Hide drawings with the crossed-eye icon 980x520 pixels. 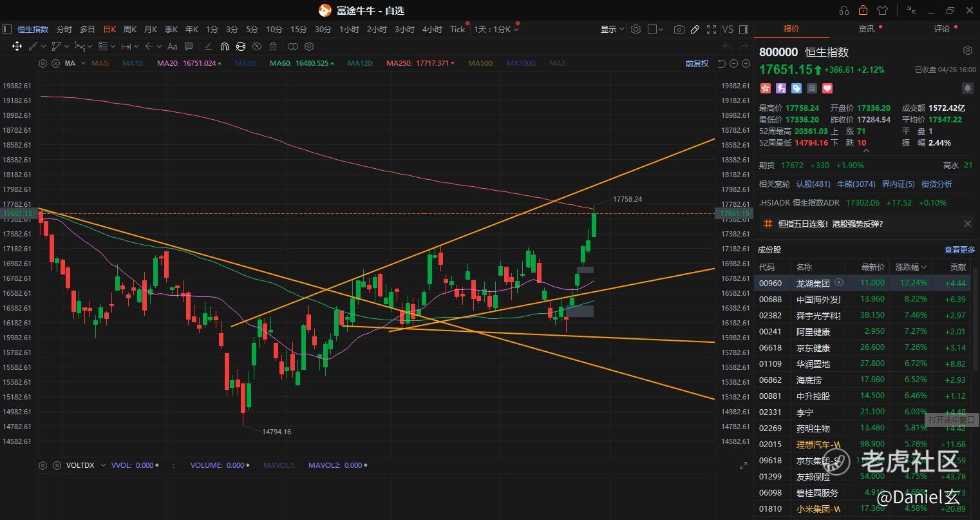point(257,46)
